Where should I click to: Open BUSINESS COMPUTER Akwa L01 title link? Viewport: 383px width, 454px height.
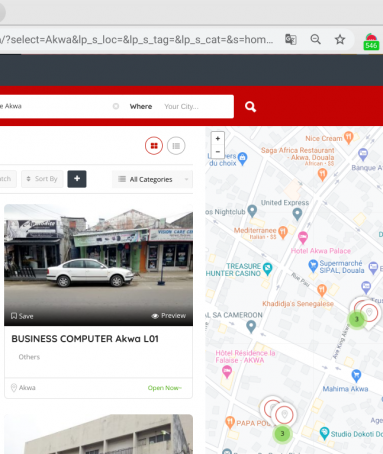pyautogui.click(x=85, y=339)
